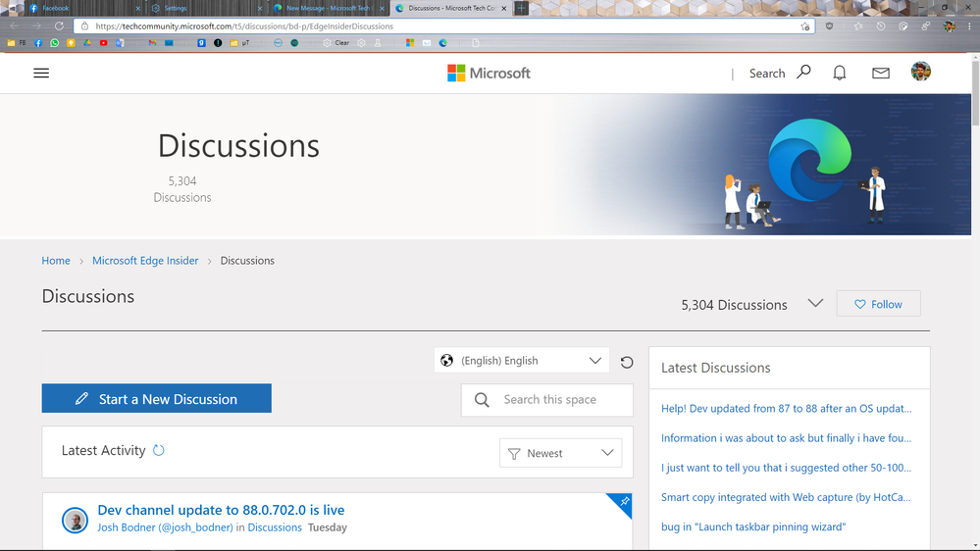Open the hamburger navigation menu
The image size is (980, 551).
[x=41, y=74]
